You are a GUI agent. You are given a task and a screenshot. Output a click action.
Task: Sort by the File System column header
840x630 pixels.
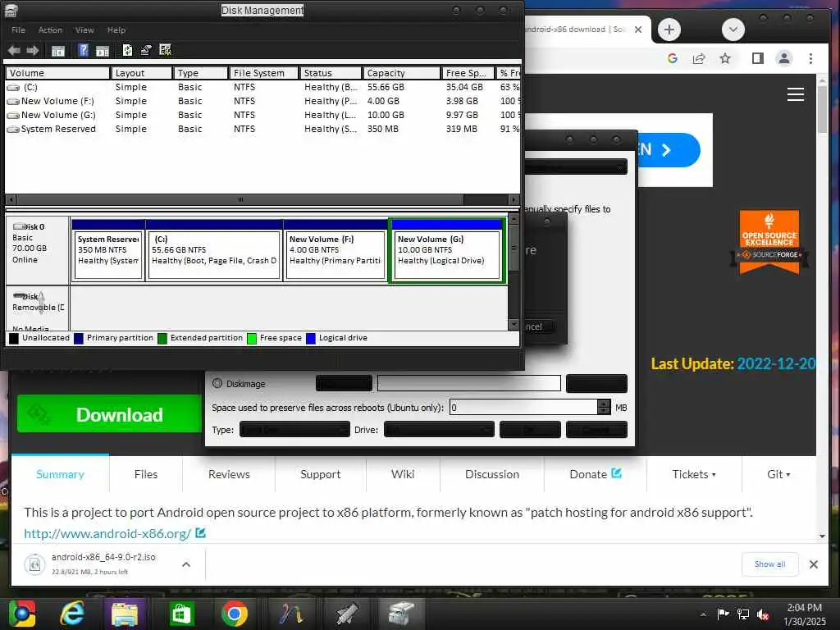[263, 73]
